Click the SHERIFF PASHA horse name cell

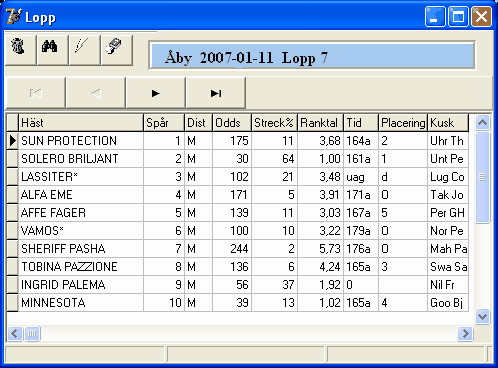(x=81, y=249)
